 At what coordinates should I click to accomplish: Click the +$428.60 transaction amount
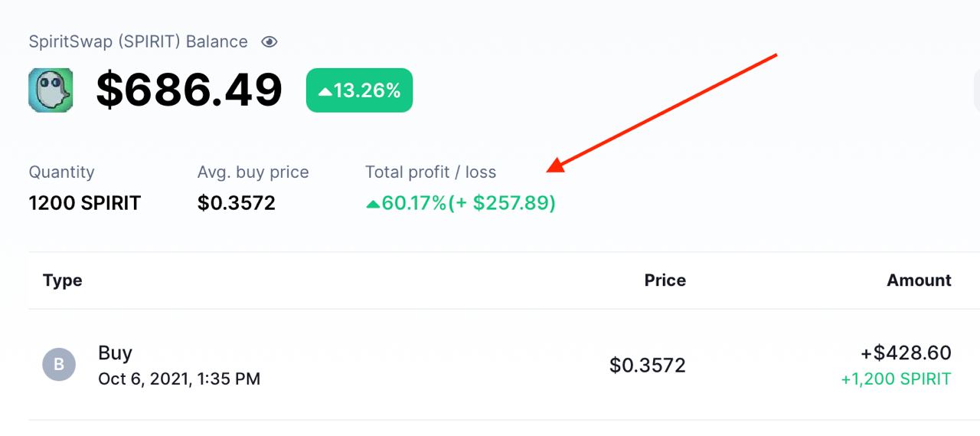click(x=906, y=353)
